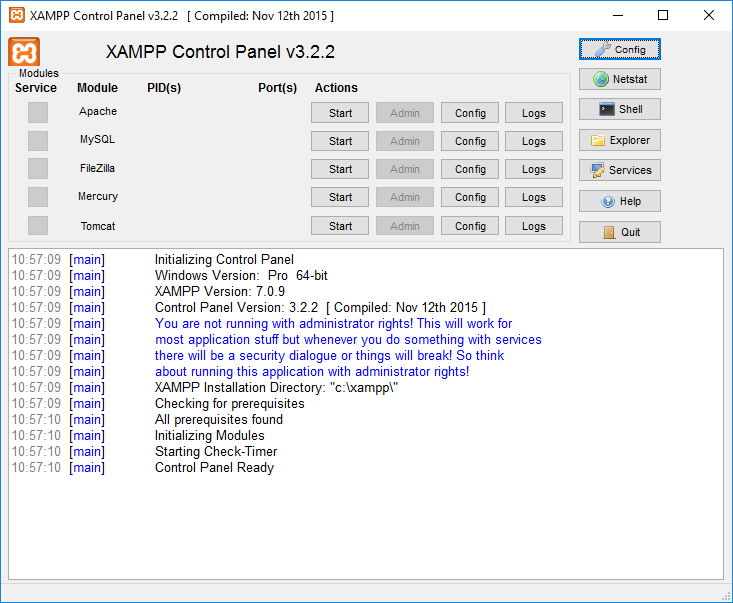View Logs for Tomcat
The width and height of the screenshot is (733, 603).
pos(534,226)
